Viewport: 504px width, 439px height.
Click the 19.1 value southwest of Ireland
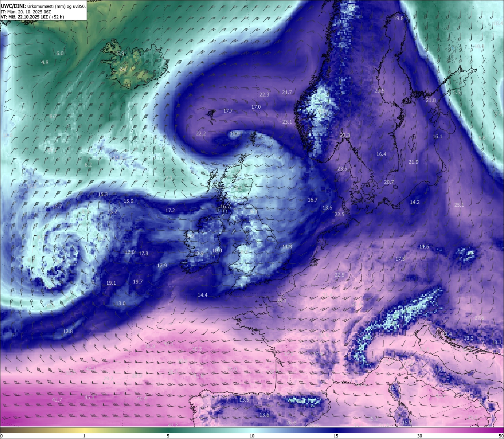point(111,283)
